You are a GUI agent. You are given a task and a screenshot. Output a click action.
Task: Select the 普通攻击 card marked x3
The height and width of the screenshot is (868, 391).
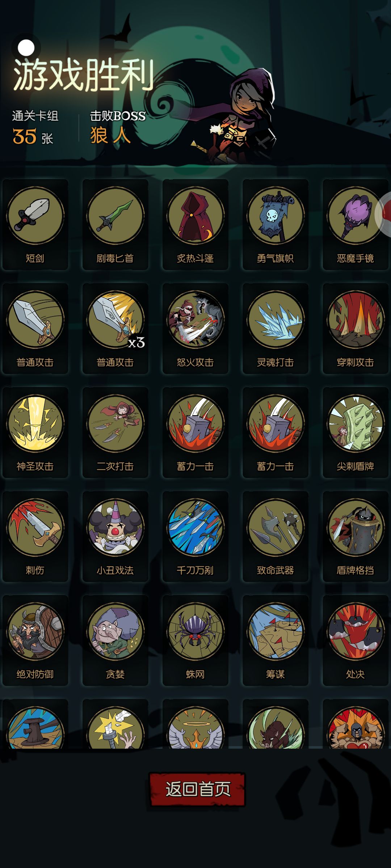point(115,328)
